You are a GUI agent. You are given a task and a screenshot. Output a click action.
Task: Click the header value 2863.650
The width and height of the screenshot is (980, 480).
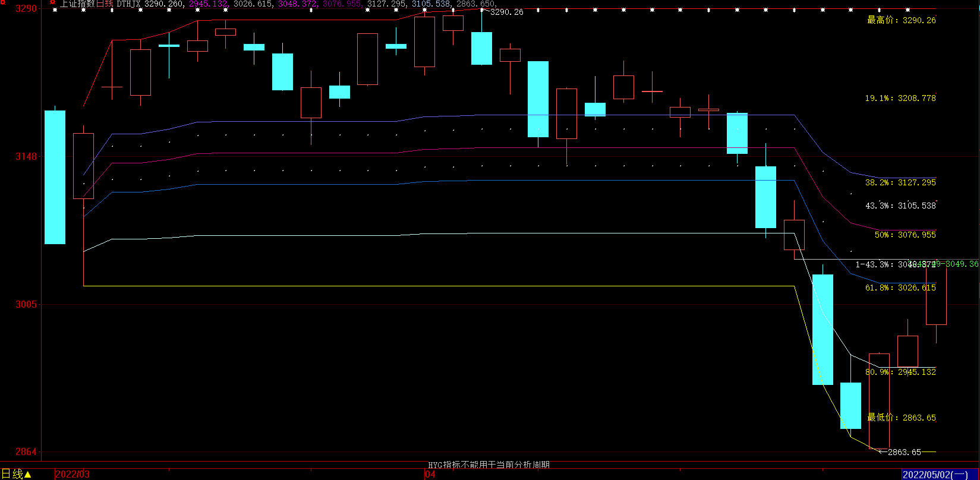coord(477,4)
